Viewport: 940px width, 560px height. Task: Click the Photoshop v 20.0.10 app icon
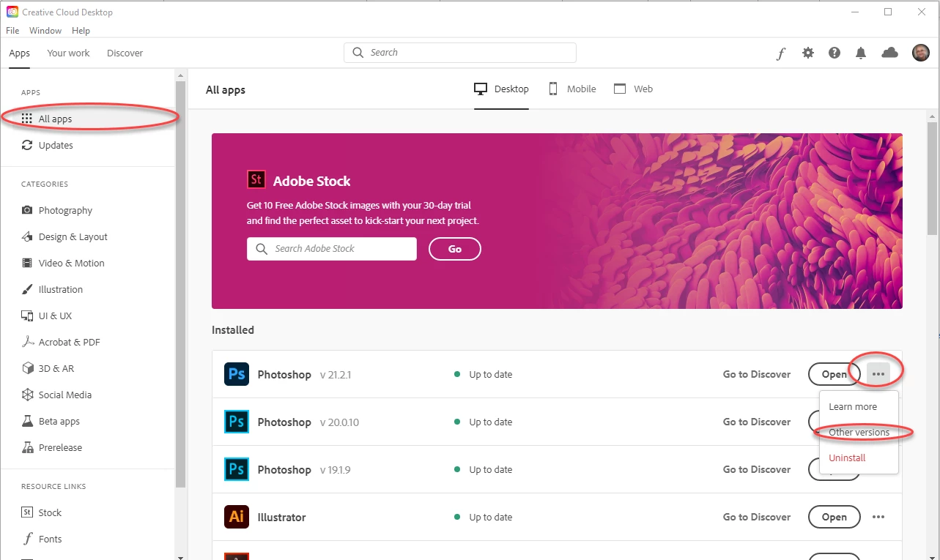click(237, 422)
